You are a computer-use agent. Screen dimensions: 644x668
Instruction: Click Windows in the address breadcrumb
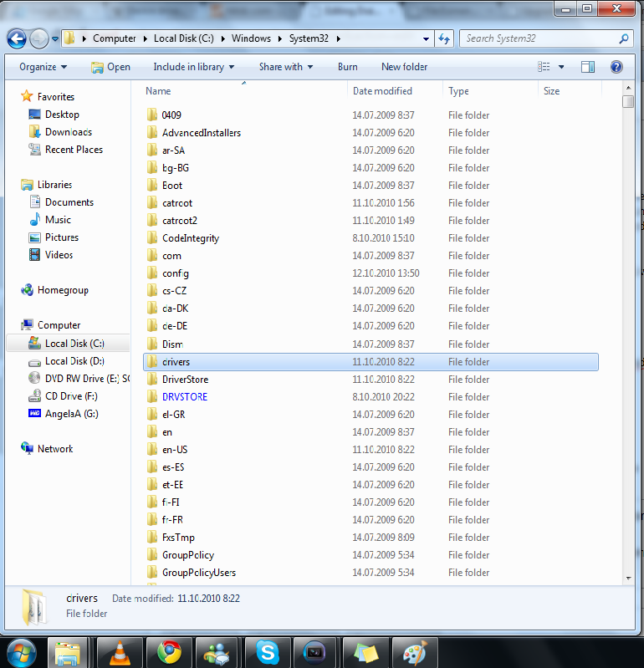pos(251,38)
